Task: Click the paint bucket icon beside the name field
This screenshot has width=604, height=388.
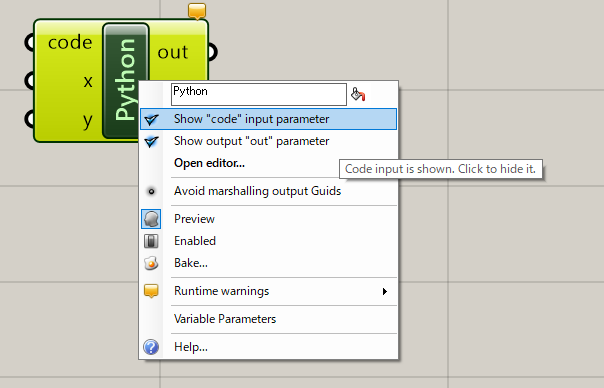Action: (x=358, y=94)
